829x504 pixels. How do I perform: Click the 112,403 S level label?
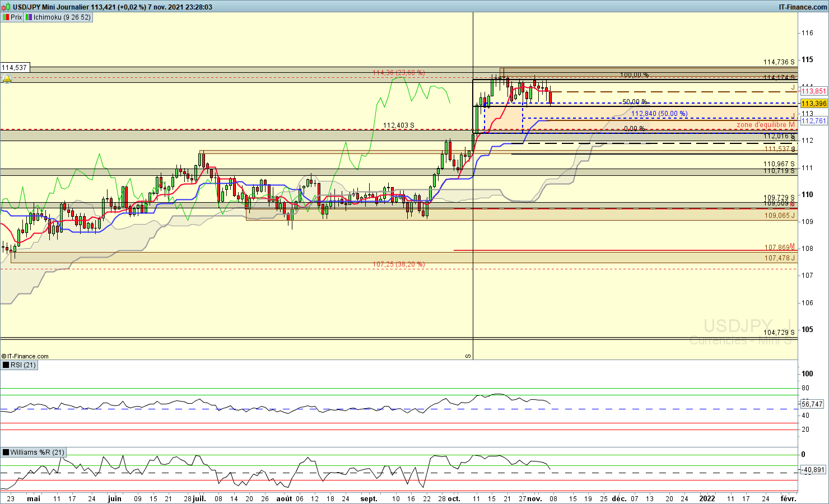[x=399, y=125]
